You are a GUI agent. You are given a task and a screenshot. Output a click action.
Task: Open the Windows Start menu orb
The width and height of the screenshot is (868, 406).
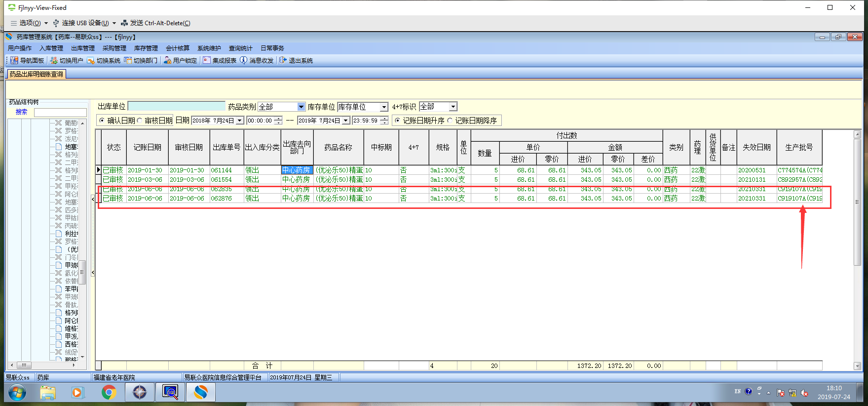pos(17,393)
